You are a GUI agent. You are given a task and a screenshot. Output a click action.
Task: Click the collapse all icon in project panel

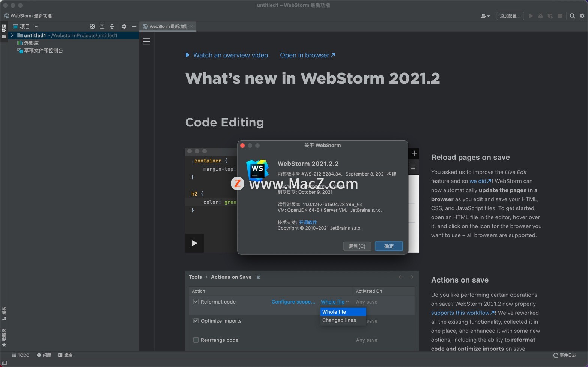click(112, 26)
